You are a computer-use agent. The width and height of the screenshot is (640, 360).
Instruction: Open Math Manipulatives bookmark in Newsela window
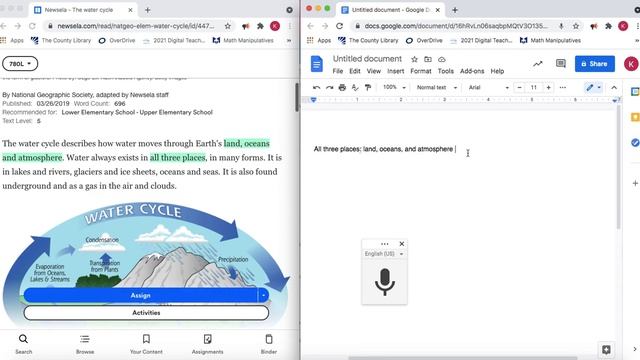(x=243, y=40)
